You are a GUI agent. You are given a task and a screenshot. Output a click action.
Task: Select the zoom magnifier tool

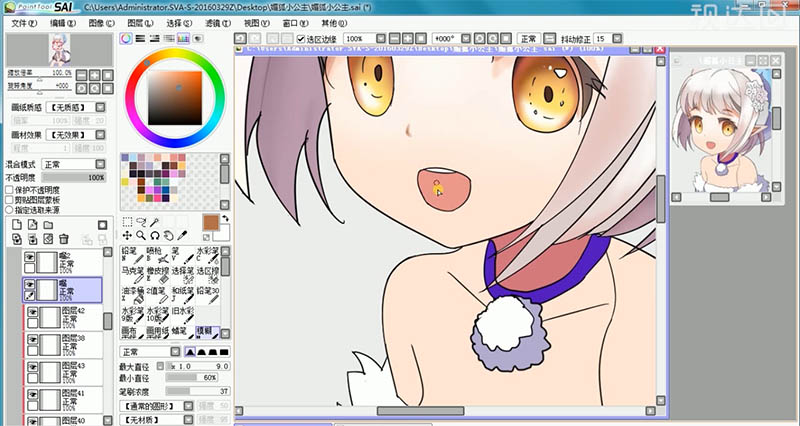coord(141,235)
